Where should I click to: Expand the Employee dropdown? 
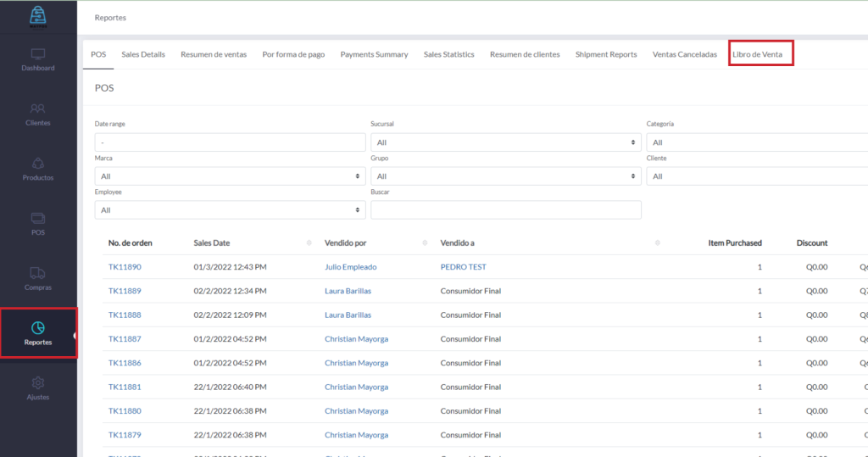click(230, 210)
